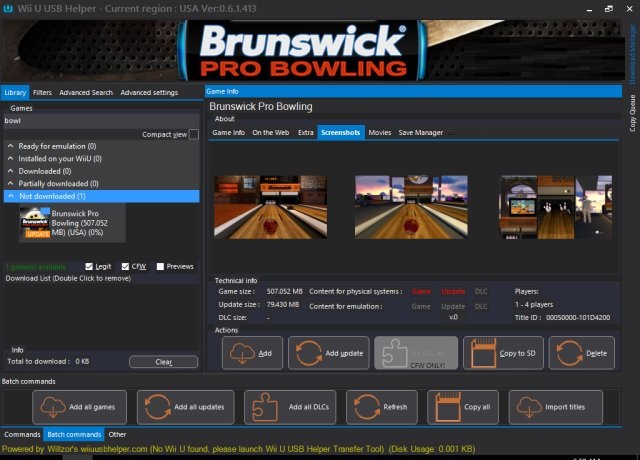Viewport: 640px width, 460px height.
Task: Open the Filters tab
Action: [x=42, y=93]
